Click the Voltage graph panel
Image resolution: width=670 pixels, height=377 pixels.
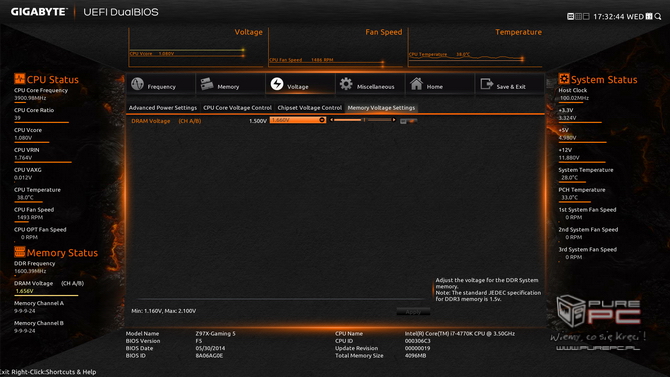(196, 47)
